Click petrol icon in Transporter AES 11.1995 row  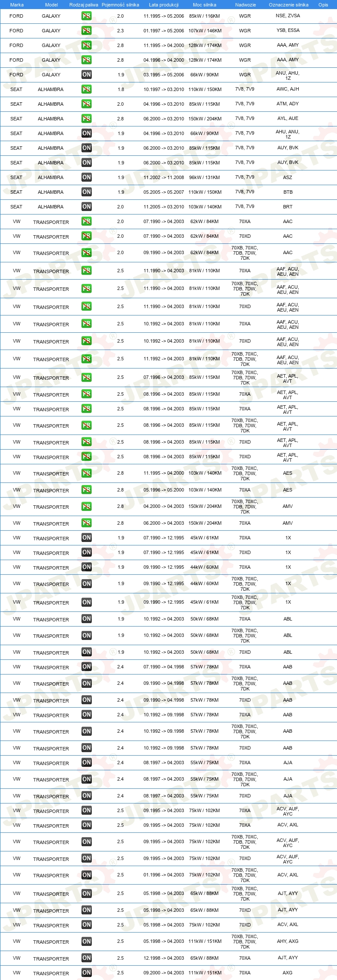86,473
